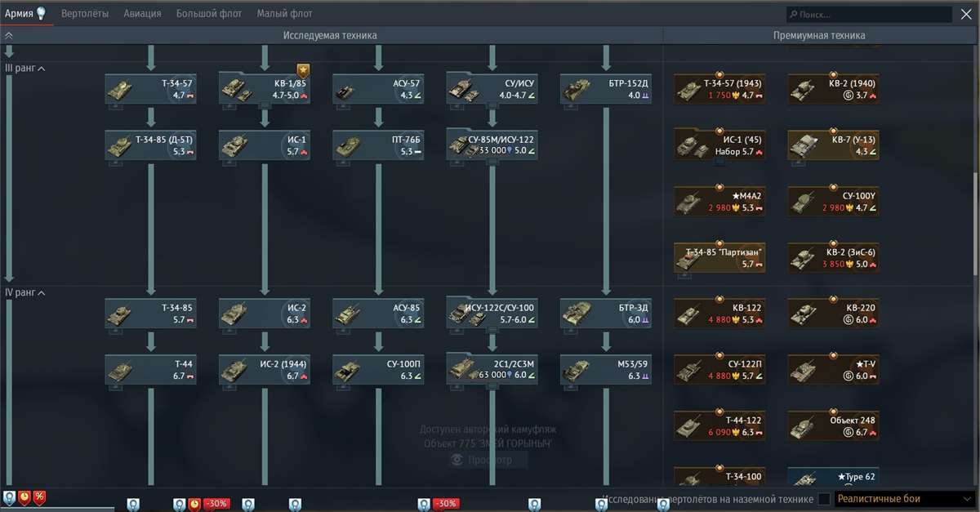Select the premium Объект 248
980x512 pixels.
pyautogui.click(x=832, y=425)
